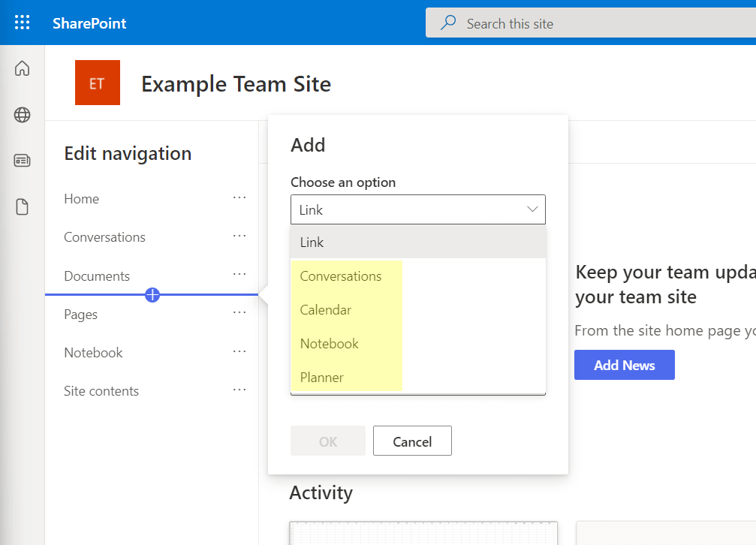
Task: Click the Add News button
Action: (625, 365)
